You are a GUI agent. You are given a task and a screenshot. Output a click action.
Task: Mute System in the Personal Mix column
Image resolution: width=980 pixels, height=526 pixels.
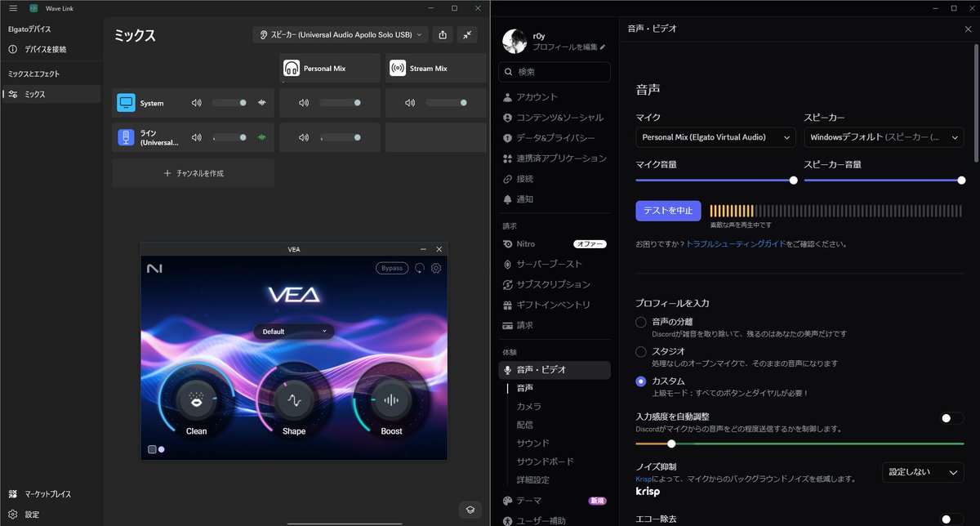click(x=304, y=103)
